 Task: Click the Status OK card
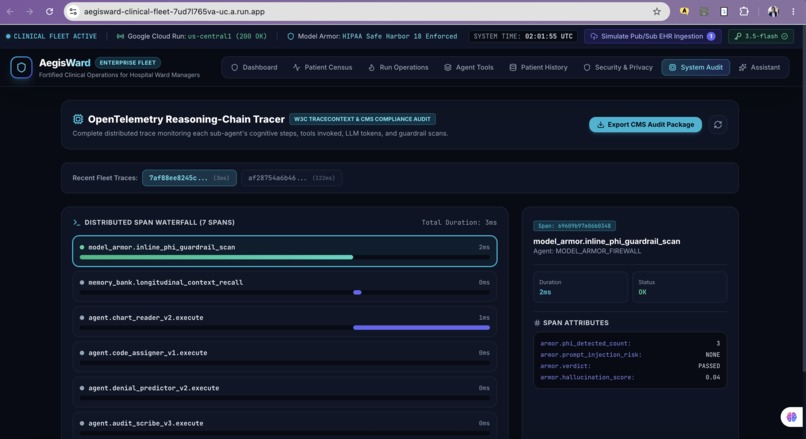point(679,287)
